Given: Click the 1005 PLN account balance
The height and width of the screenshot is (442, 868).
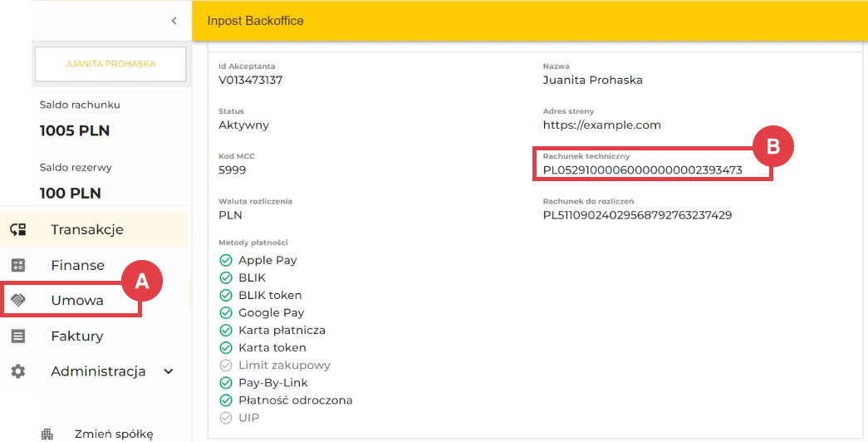Looking at the screenshot, I should [75, 130].
